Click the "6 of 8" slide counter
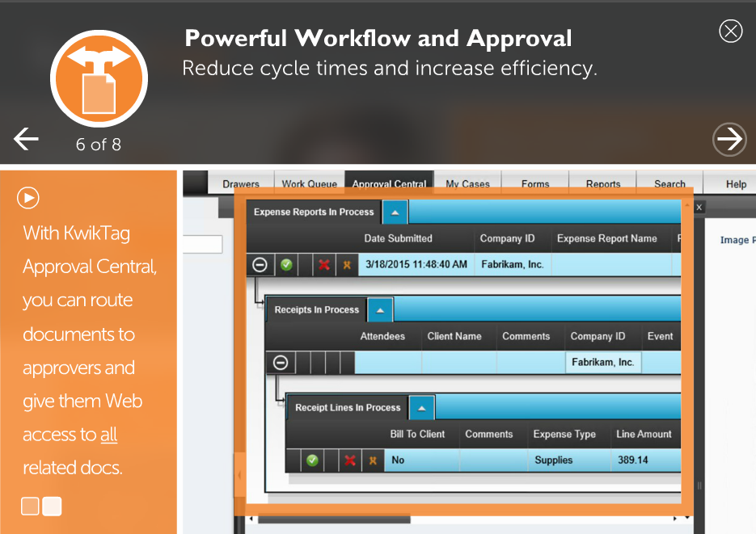This screenshot has height=534, width=756. click(x=99, y=145)
